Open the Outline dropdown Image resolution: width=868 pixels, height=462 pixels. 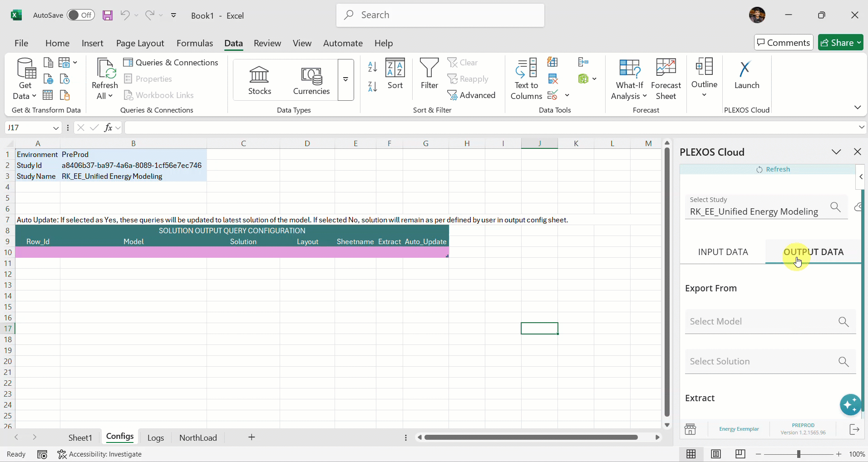[704, 78]
